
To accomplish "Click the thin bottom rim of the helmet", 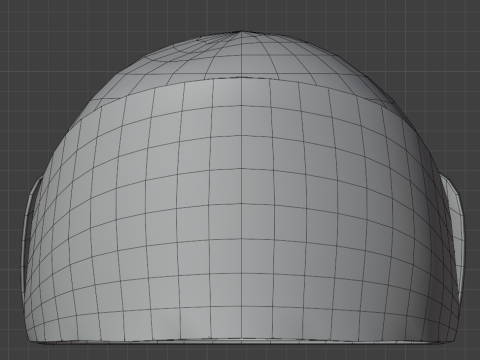I will 242,342.
